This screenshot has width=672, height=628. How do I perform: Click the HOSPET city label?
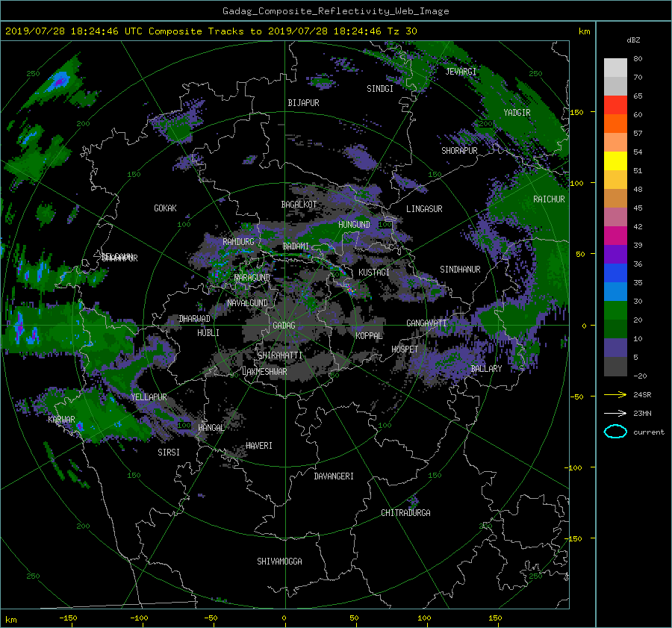[405, 349]
